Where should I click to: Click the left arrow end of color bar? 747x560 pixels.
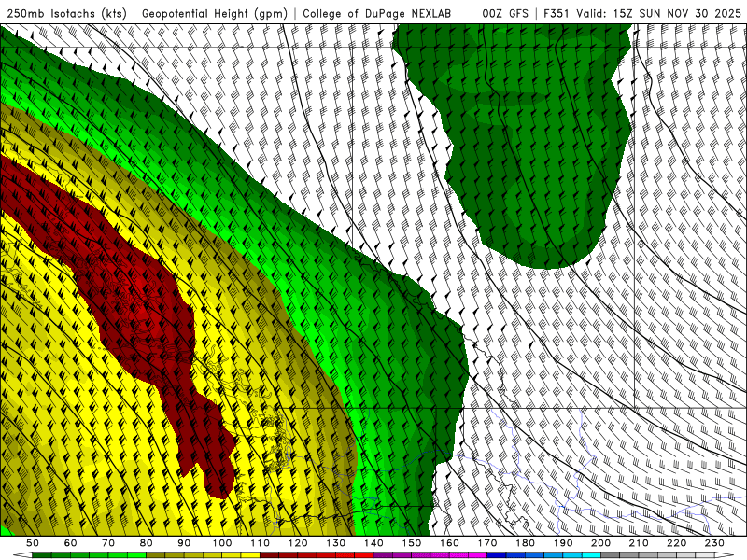[22, 554]
